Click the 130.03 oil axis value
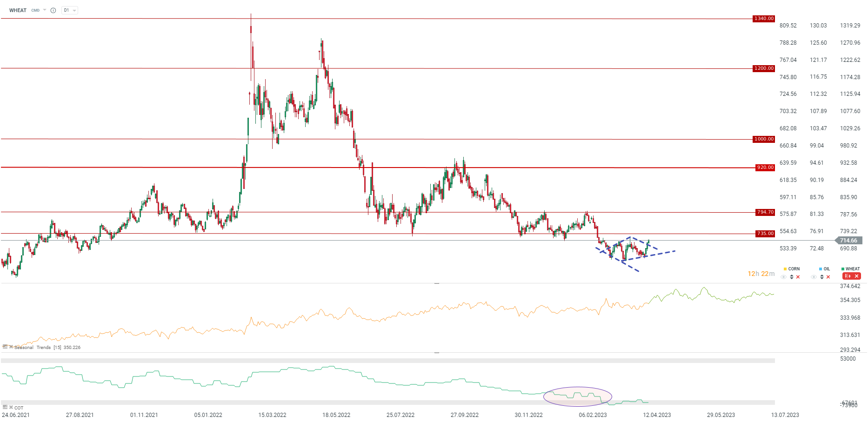The image size is (868, 423). tap(818, 26)
